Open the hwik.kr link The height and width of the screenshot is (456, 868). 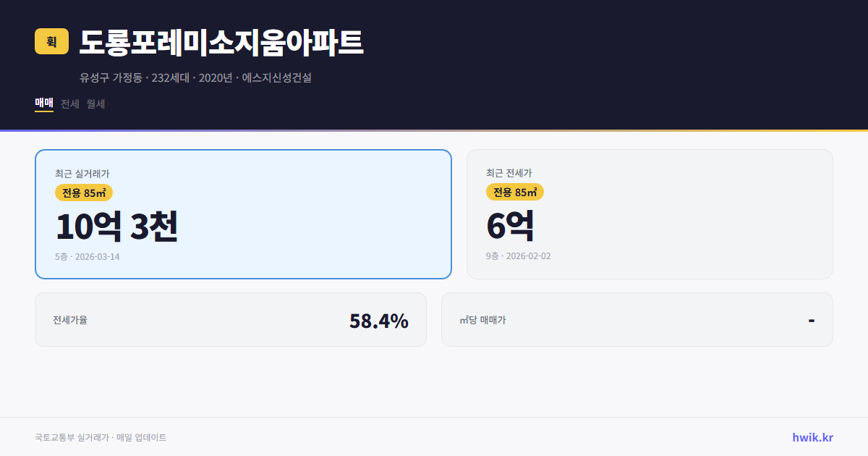coord(812,436)
